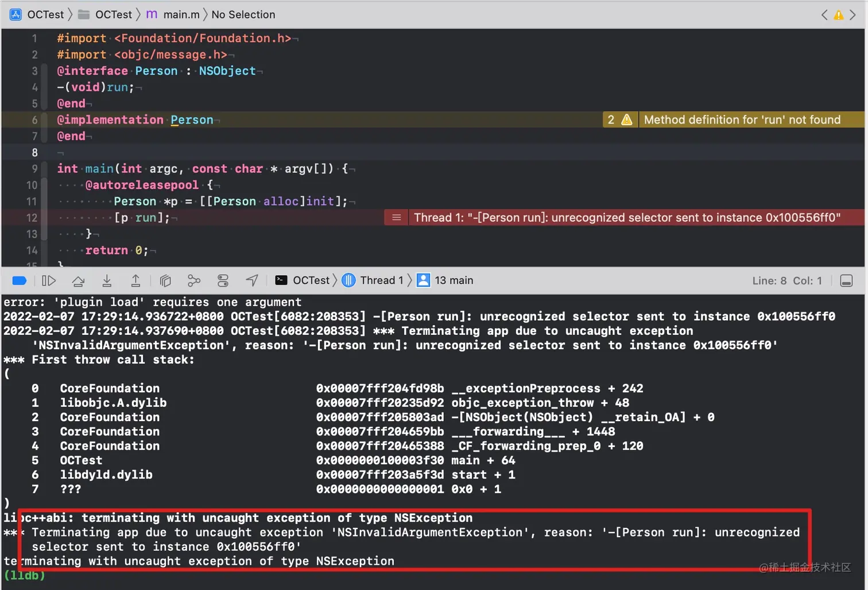Viewport: 868px width, 590px height.
Task: Click the Step Into debug button
Action: (x=107, y=280)
